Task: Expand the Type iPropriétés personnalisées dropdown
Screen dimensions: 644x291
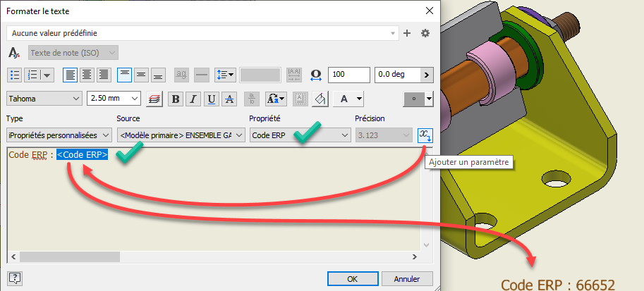Action: coord(59,135)
